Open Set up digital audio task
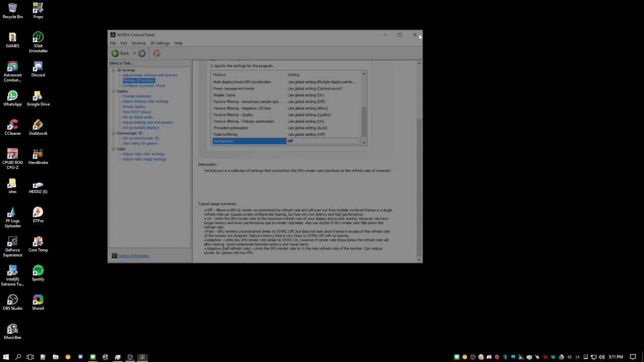This screenshot has height=362, width=644. click(x=137, y=117)
